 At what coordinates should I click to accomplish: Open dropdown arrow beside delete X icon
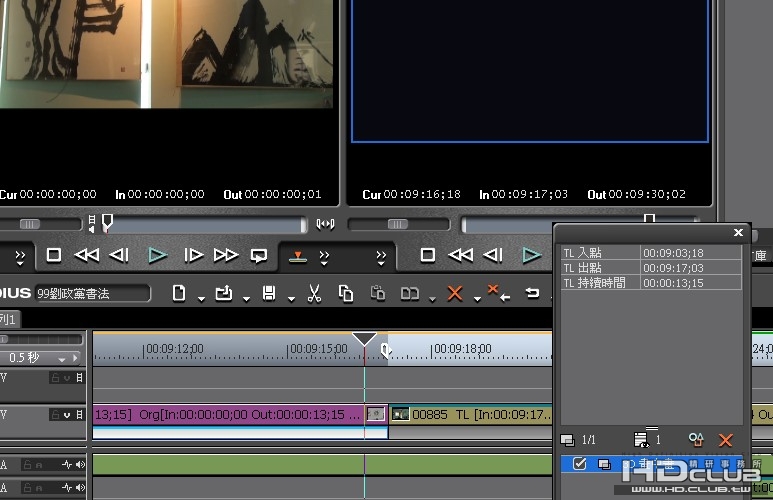[x=477, y=299]
